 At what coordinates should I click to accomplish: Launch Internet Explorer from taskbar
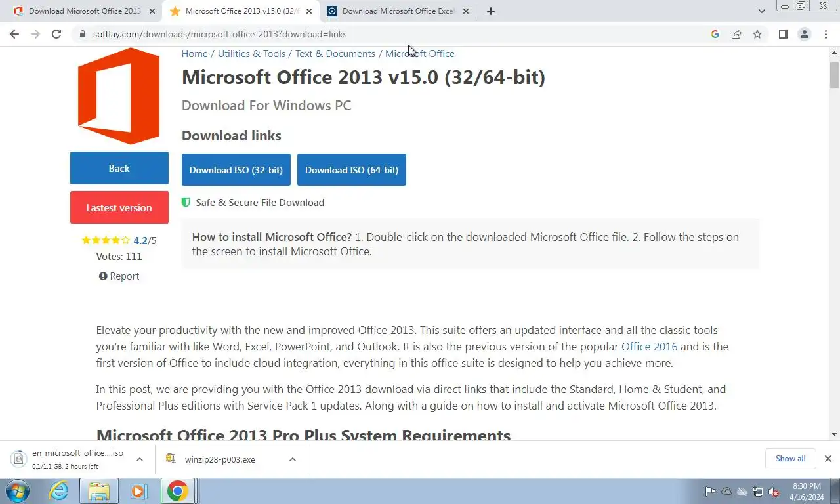click(x=59, y=491)
